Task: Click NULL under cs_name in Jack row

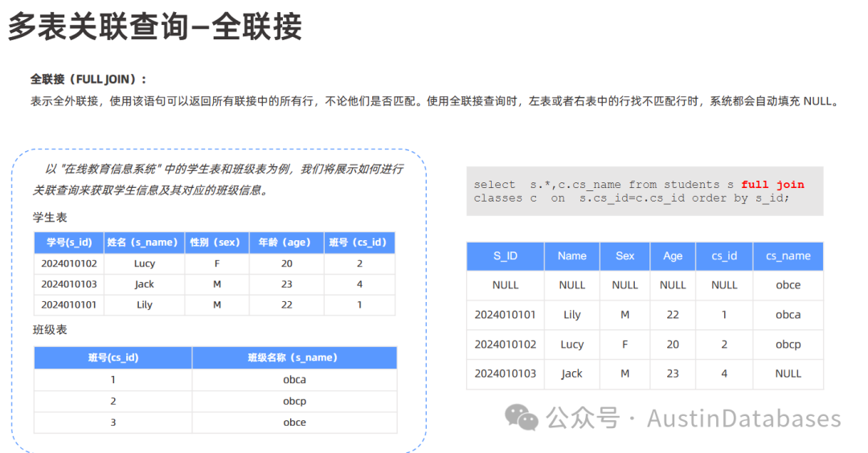Action: click(x=788, y=373)
